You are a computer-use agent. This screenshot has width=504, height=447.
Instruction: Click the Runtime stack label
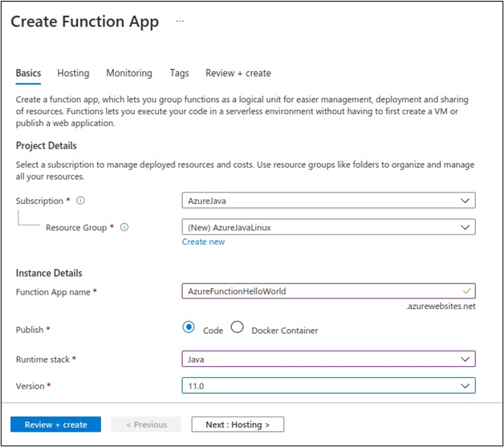pos(43,360)
